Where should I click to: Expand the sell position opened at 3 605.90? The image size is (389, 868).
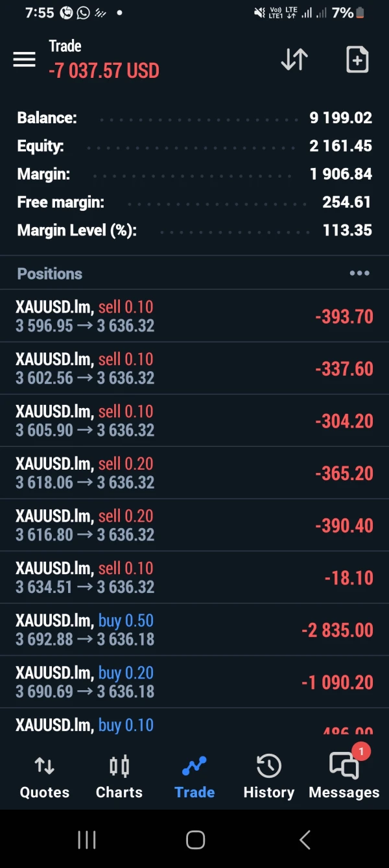click(x=194, y=420)
